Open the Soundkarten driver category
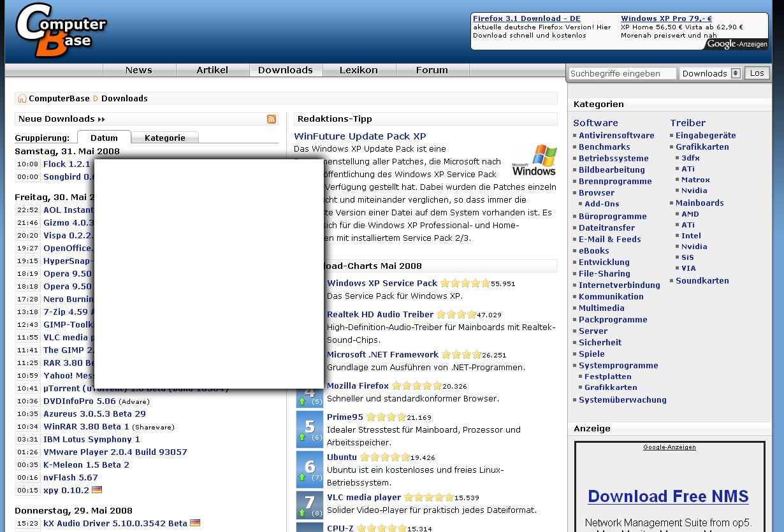 (x=702, y=281)
